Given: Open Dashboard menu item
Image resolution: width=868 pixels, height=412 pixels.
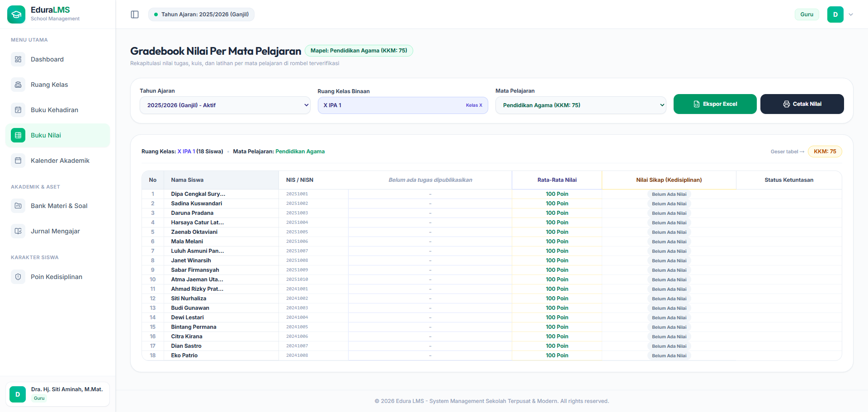Looking at the screenshot, I should (57, 59).
